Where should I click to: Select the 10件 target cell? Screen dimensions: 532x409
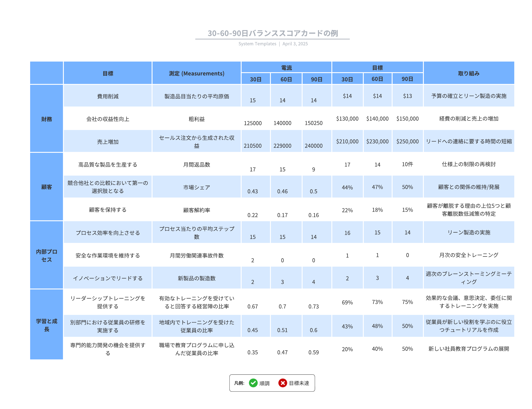pyautogui.click(x=407, y=164)
